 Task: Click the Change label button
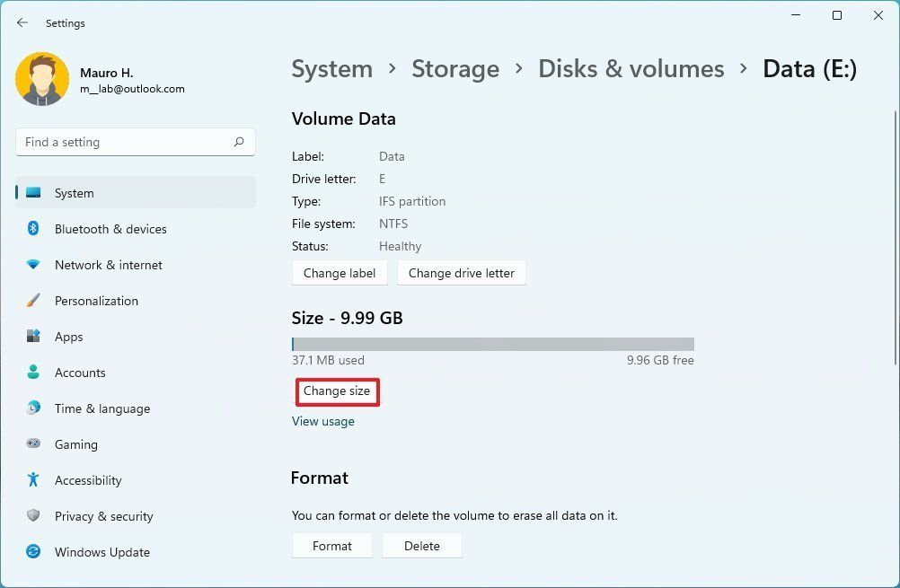coord(340,273)
